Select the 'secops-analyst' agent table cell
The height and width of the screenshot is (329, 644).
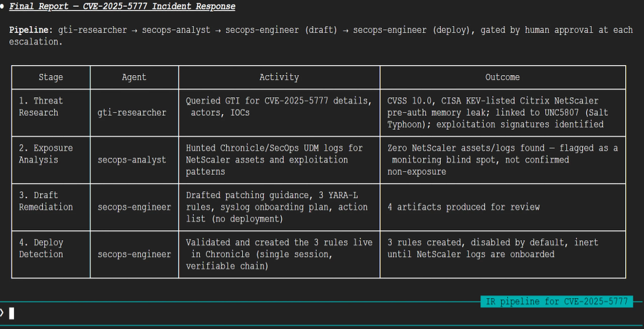134,160
